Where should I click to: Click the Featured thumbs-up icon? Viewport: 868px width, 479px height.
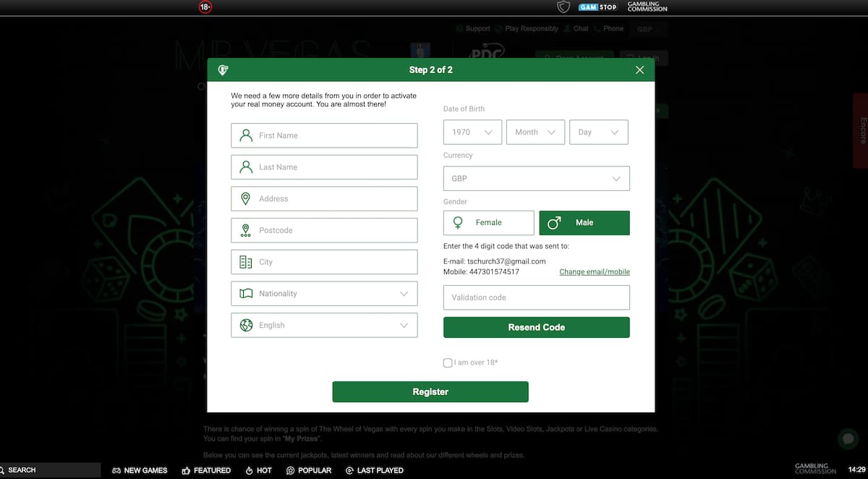click(186, 470)
